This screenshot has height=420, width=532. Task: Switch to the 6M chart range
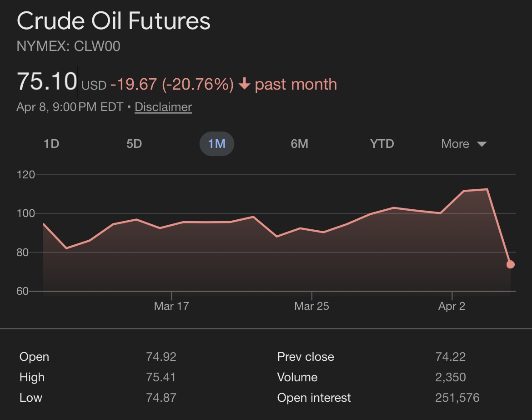[299, 144]
